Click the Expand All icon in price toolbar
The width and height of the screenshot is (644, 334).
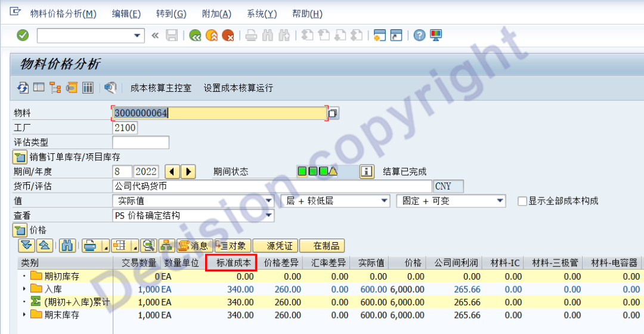(26, 245)
